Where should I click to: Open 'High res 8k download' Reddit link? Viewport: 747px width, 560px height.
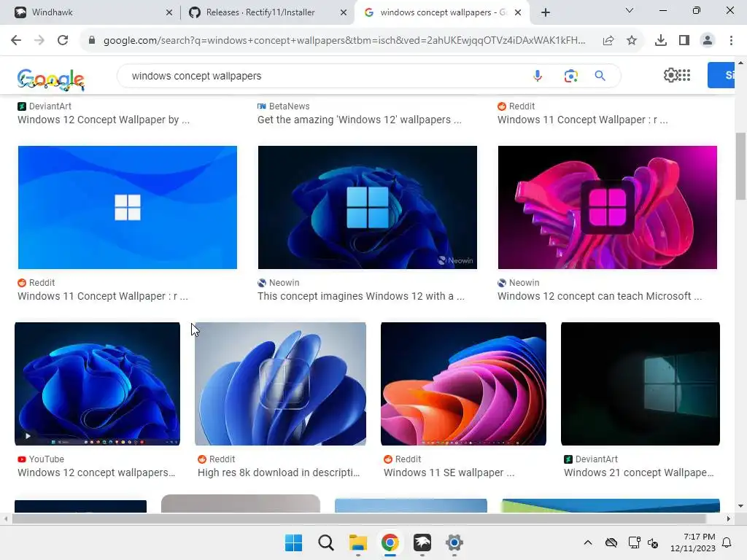click(279, 472)
